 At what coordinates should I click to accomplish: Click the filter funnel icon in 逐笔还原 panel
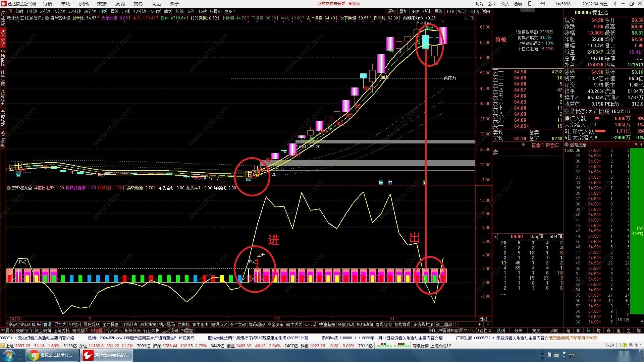click(636, 145)
